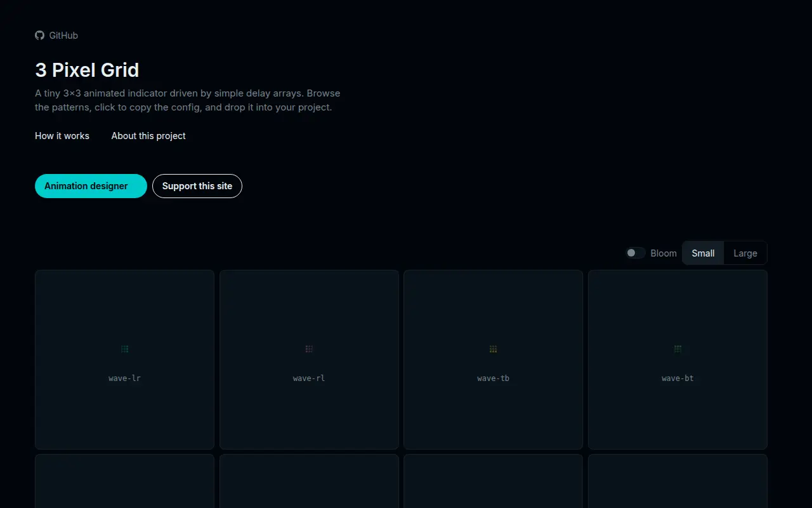The width and height of the screenshot is (812, 508).
Task: Open About this project
Action: [148, 136]
